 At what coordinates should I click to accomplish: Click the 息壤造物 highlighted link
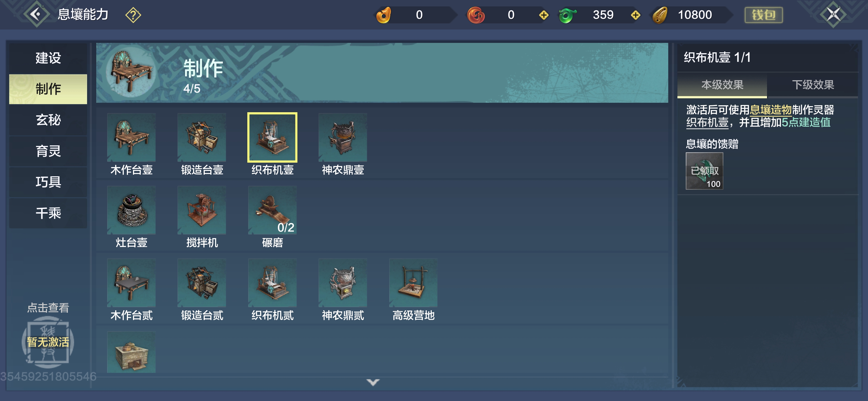click(x=771, y=110)
